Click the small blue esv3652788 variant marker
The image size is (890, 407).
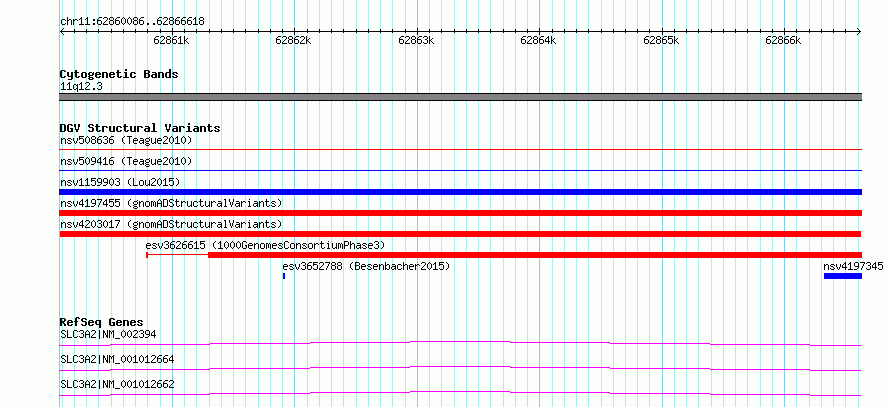pos(284,276)
